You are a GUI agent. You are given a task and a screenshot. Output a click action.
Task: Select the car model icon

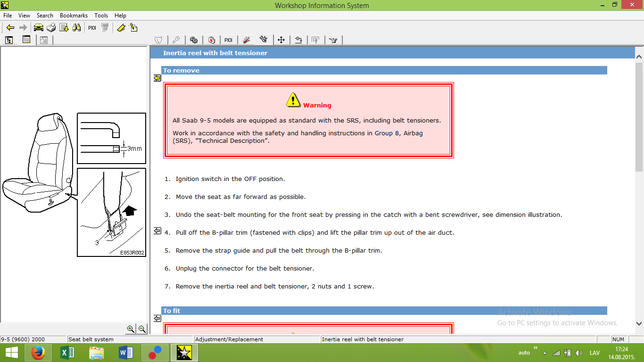(x=39, y=28)
